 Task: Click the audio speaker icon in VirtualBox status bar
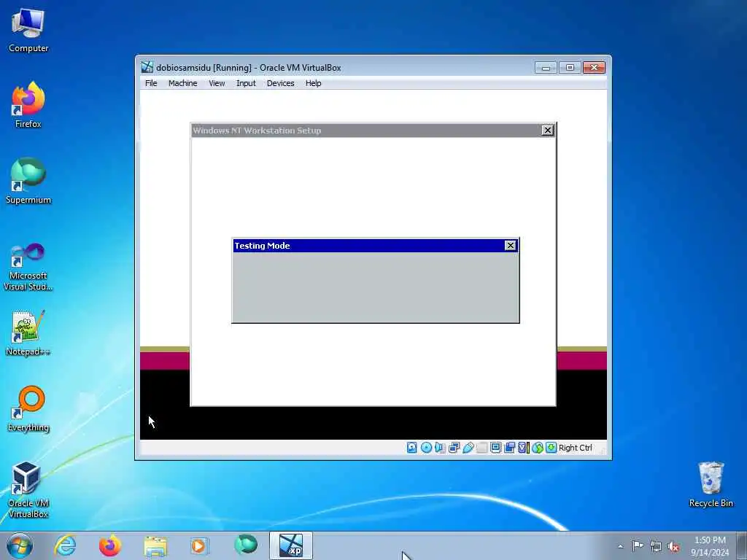440,448
